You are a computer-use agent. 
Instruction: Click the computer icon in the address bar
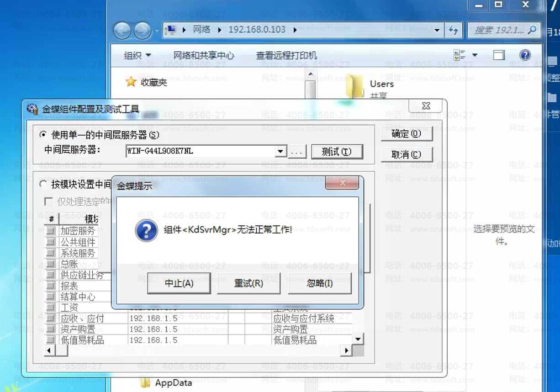(x=171, y=30)
